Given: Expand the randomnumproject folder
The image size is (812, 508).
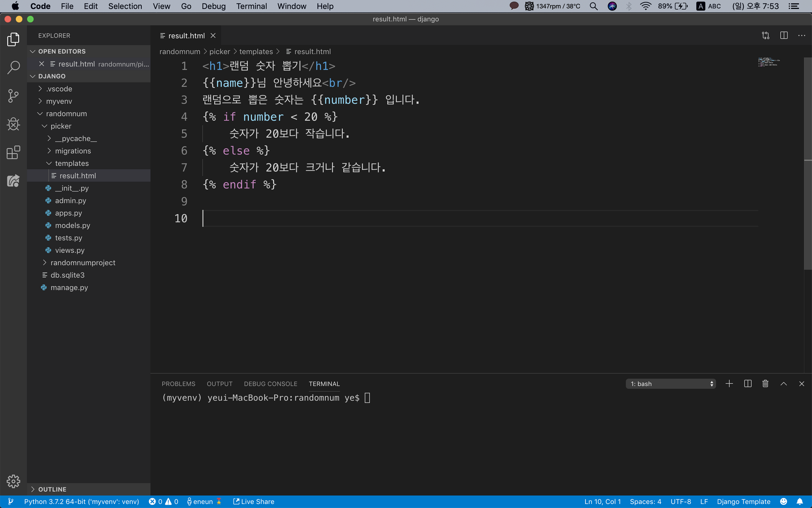Looking at the screenshot, I should pyautogui.click(x=83, y=263).
